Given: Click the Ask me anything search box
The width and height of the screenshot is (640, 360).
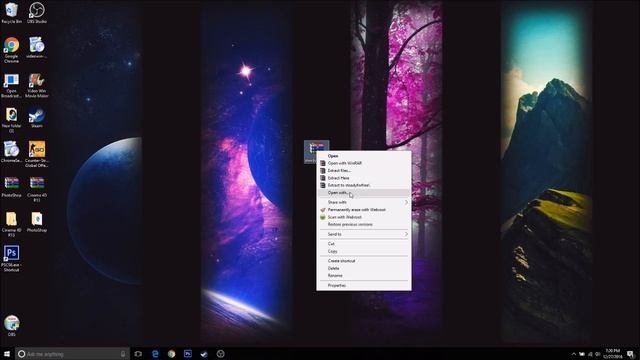Looking at the screenshot, I should (72, 354).
